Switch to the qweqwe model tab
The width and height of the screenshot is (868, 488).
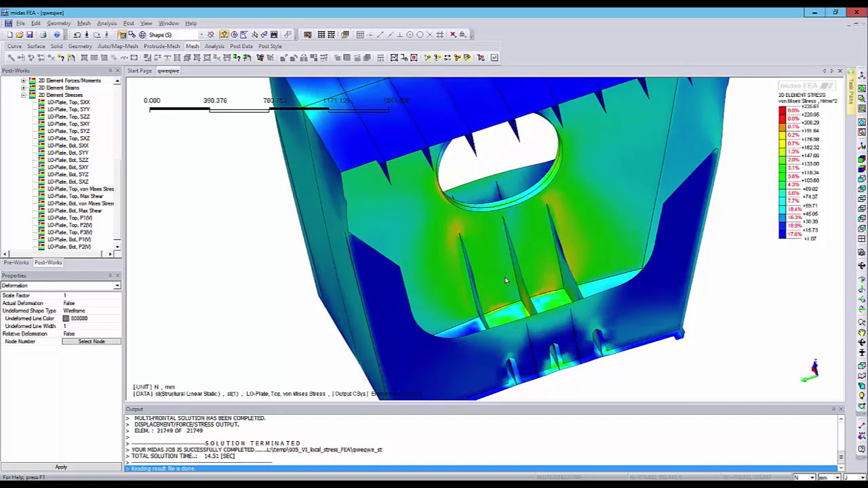[168, 70]
